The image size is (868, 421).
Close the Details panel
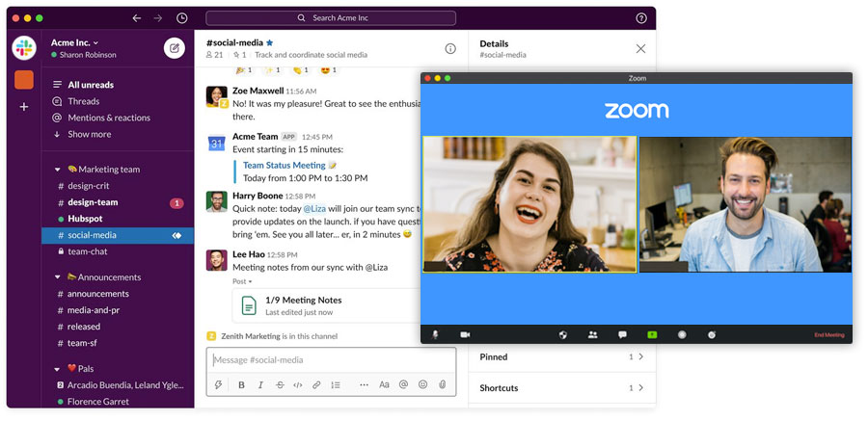click(x=640, y=49)
